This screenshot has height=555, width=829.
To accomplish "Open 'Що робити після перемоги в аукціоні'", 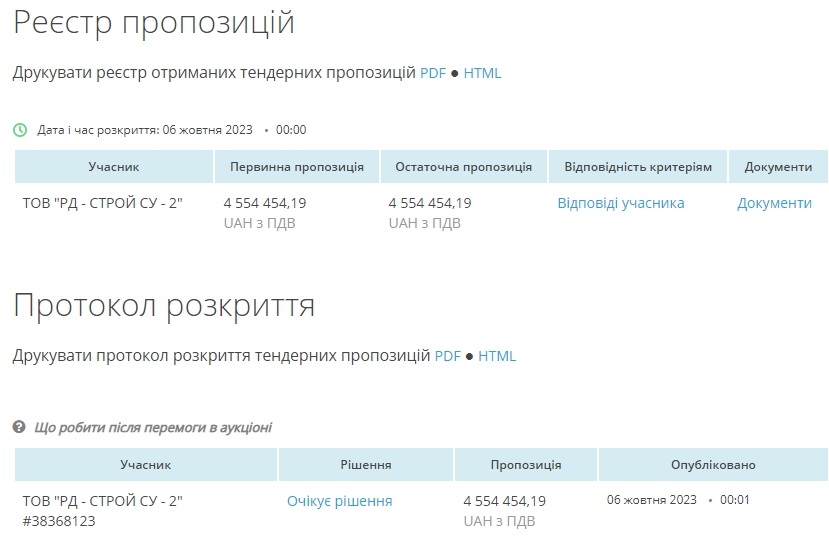I will 153,428.
